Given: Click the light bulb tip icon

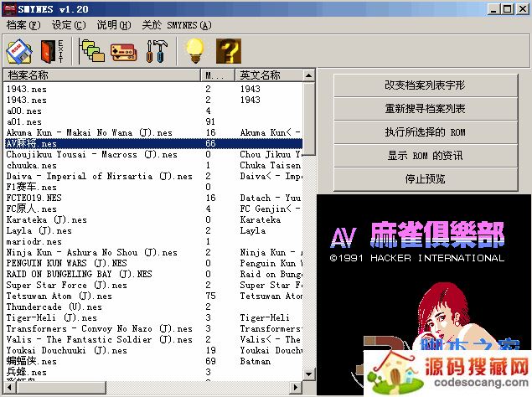Looking at the screenshot, I should point(195,51).
